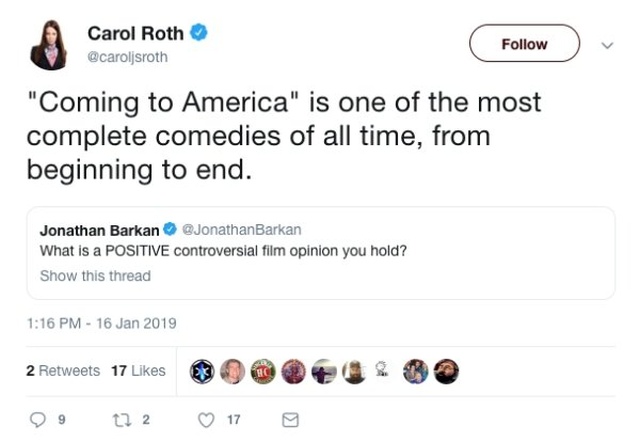Image resolution: width=640 pixels, height=442 pixels.
Task: Share tweet via the envelope message icon
Action: 290,420
